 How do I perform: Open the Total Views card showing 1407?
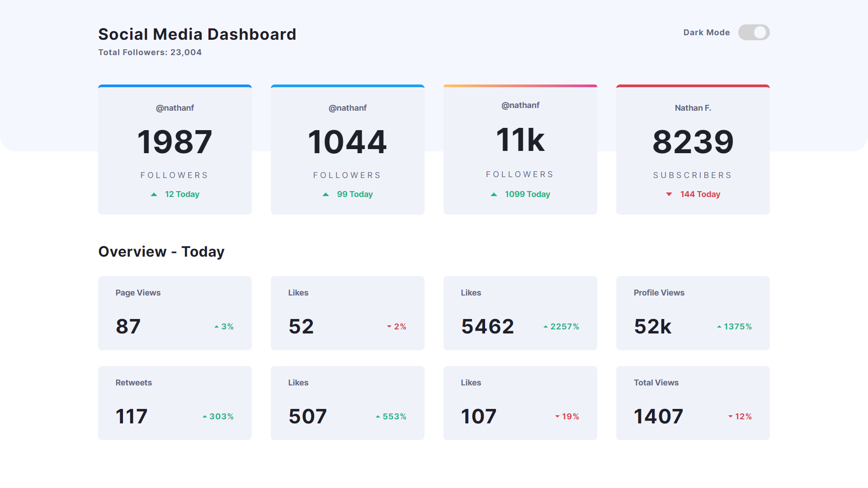(x=693, y=402)
